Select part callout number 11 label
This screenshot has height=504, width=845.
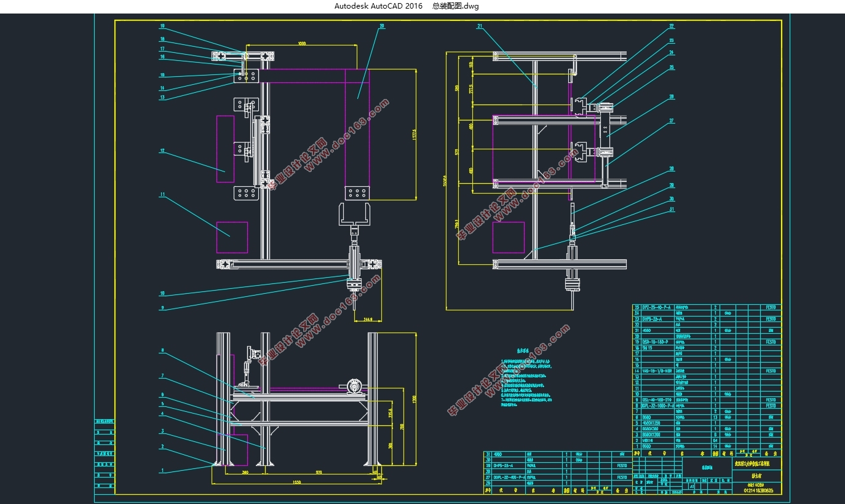point(162,195)
